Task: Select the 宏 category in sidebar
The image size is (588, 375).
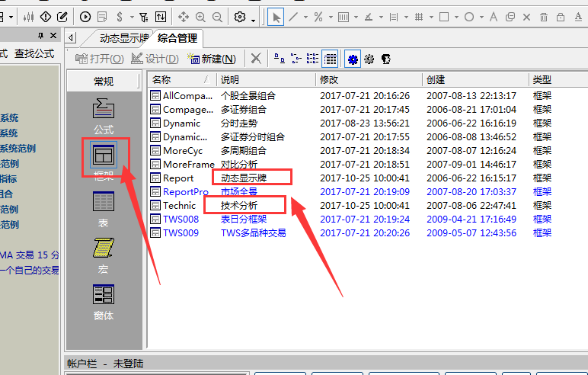Action: (104, 256)
